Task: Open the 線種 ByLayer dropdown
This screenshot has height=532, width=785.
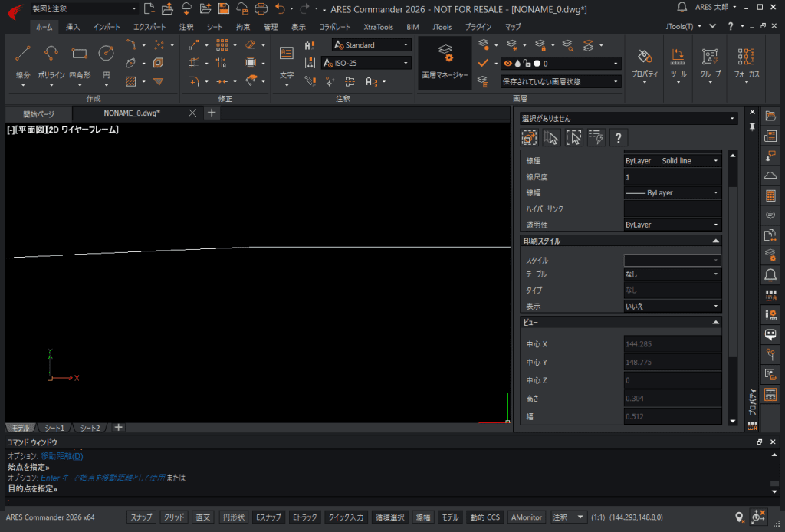Action: [x=672, y=161]
